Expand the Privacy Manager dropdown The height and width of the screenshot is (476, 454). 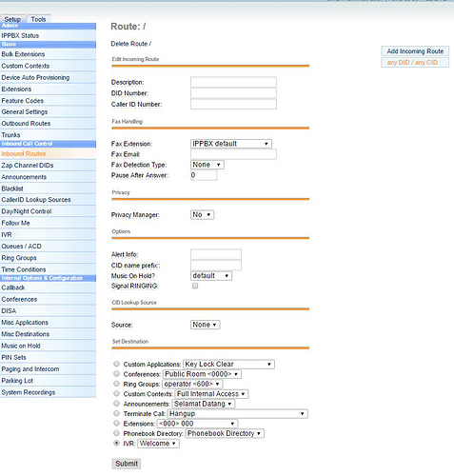pos(202,215)
